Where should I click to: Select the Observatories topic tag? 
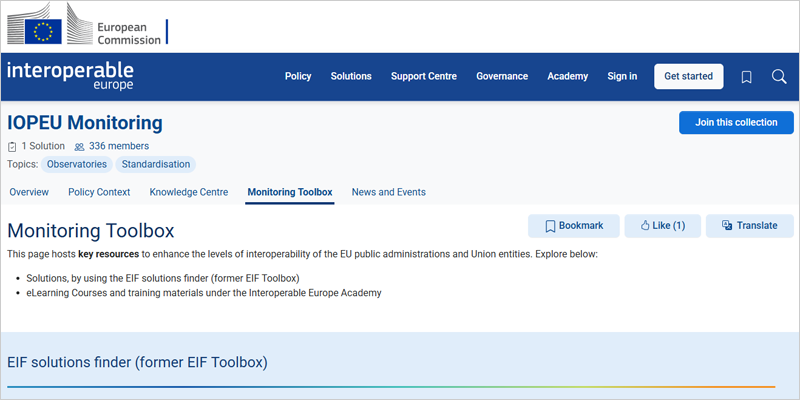click(76, 164)
